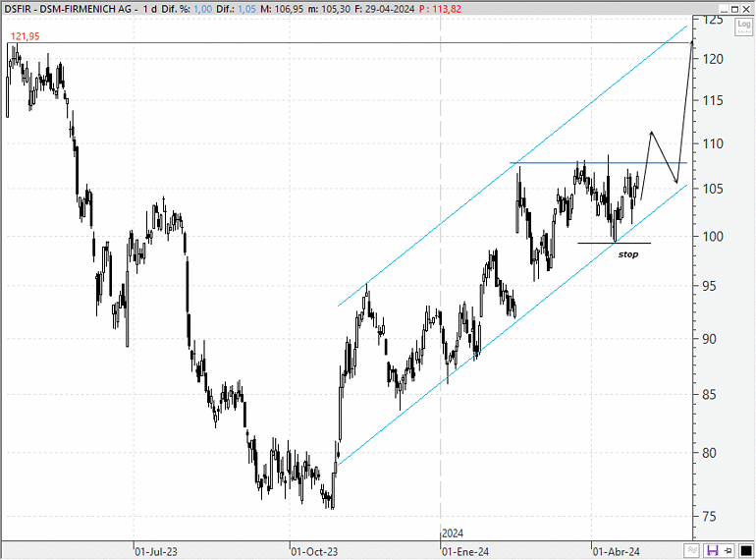Click the 2024 year marker on axis
This screenshot has width=756, height=560.
[453, 533]
